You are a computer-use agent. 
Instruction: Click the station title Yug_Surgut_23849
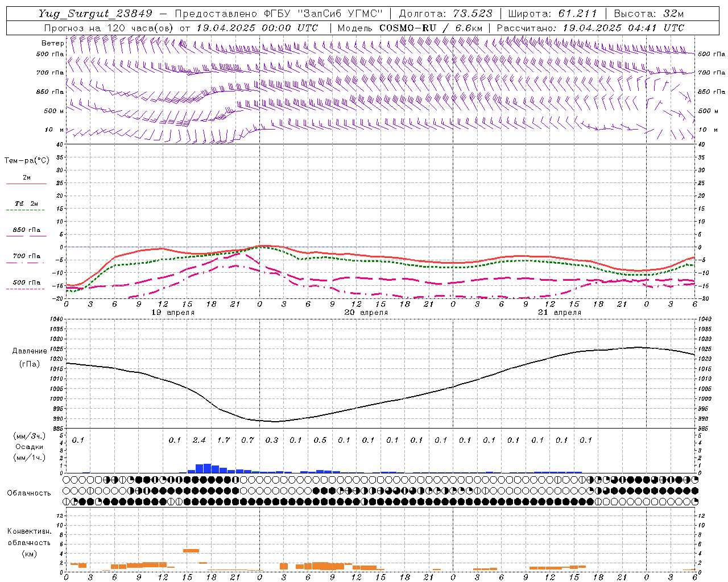(96, 14)
